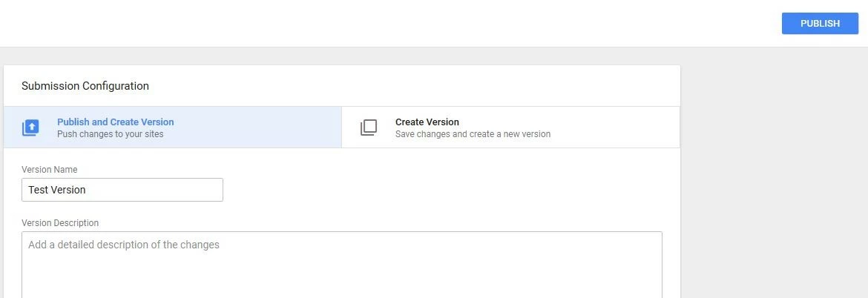Click into the Version Name input field

122,190
